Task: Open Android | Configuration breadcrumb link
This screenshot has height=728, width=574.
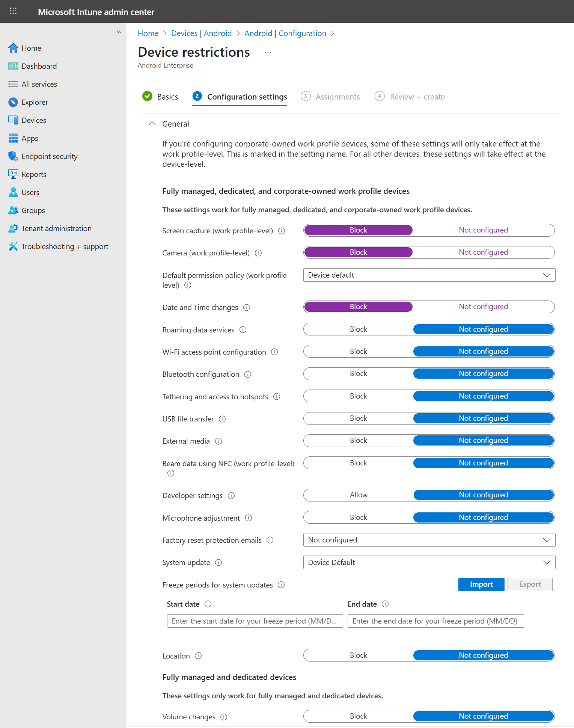Action: click(x=285, y=33)
